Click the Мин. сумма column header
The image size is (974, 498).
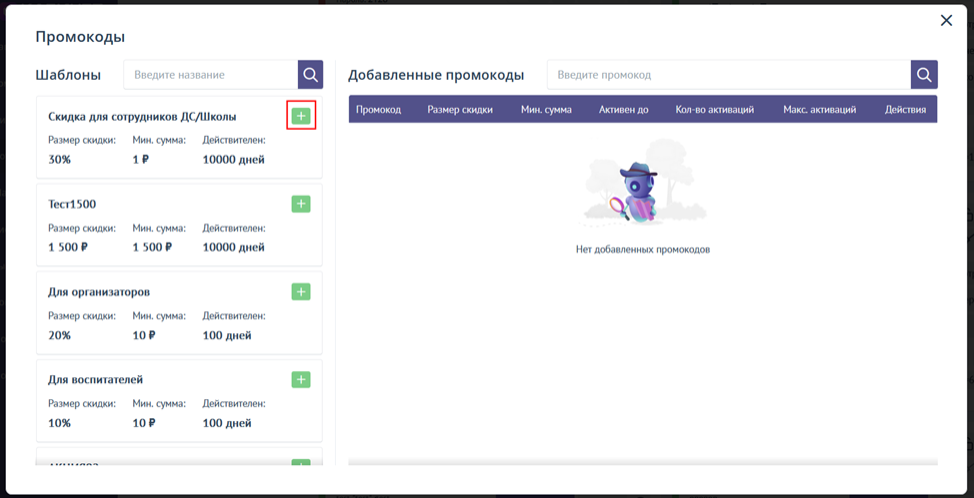tap(546, 109)
